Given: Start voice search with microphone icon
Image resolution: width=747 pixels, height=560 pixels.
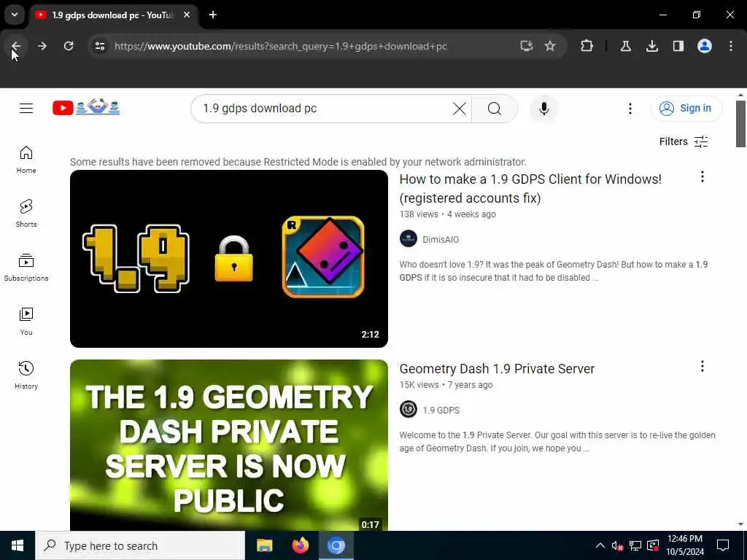Looking at the screenshot, I should point(544,109).
